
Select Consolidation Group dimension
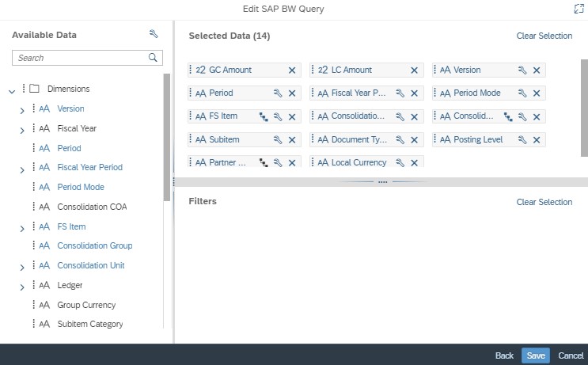[94, 245]
